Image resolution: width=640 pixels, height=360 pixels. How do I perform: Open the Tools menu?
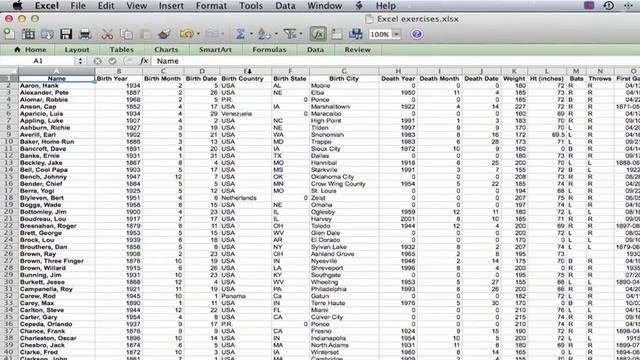(251, 6)
